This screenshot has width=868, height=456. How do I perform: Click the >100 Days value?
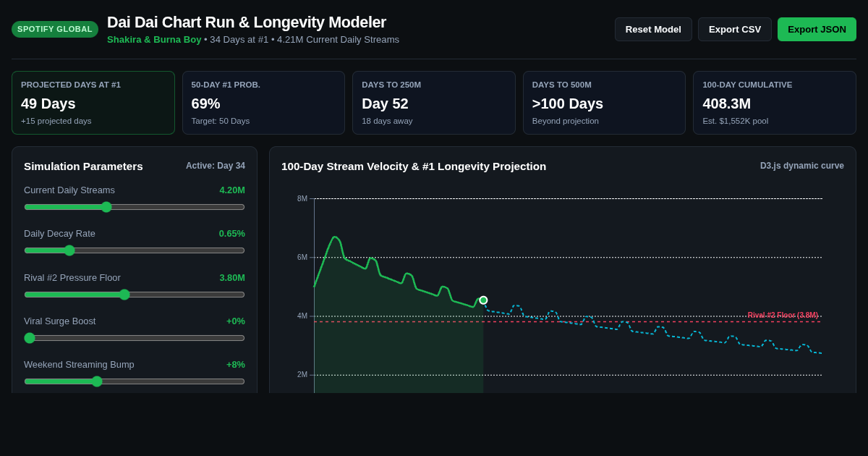568,104
